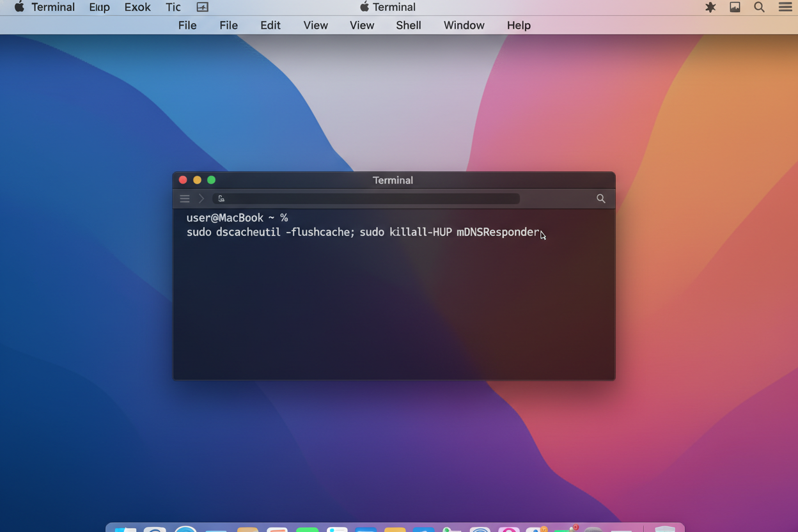Open the Exok menu in the top bar

(137, 8)
